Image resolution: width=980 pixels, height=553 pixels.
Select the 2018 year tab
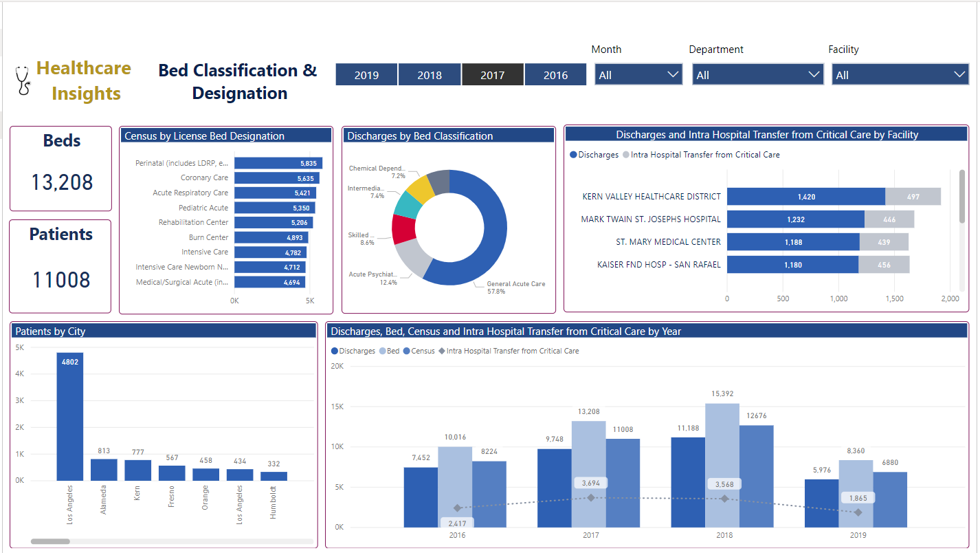pyautogui.click(x=430, y=75)
